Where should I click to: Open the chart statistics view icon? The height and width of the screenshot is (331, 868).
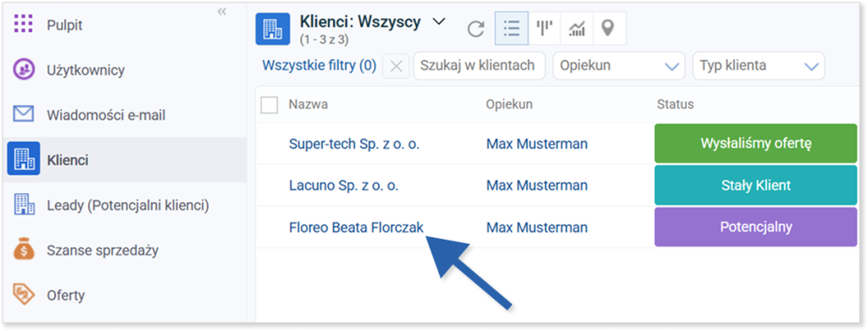click(576, 28)
